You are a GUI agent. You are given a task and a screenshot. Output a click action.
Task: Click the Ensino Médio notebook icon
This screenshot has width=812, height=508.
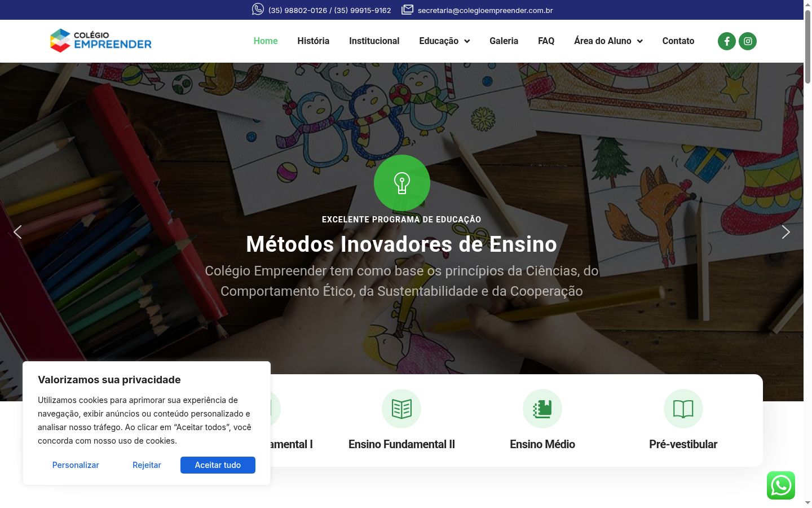tap(542, 409)
